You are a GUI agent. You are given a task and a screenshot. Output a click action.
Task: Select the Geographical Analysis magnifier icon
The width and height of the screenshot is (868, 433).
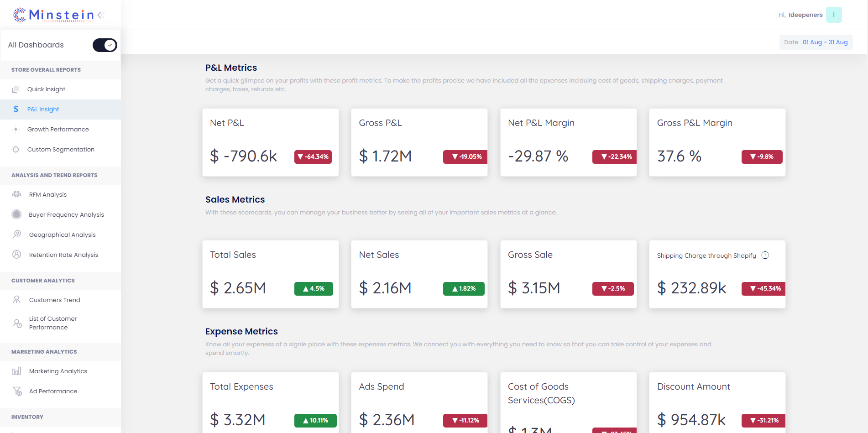[x=16, y=235]
